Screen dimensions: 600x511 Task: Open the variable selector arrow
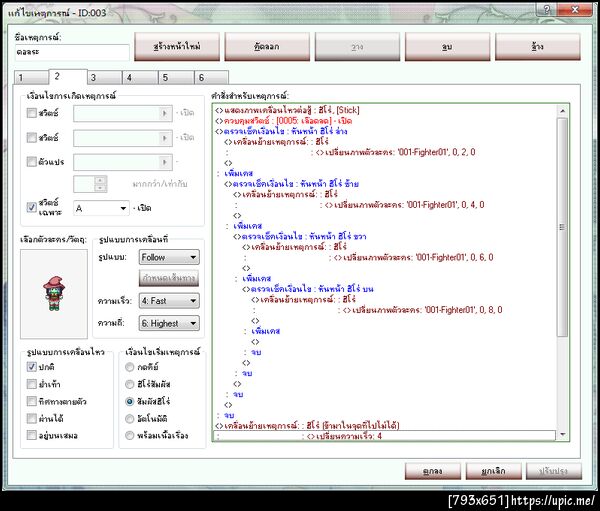tap(165, 162)
